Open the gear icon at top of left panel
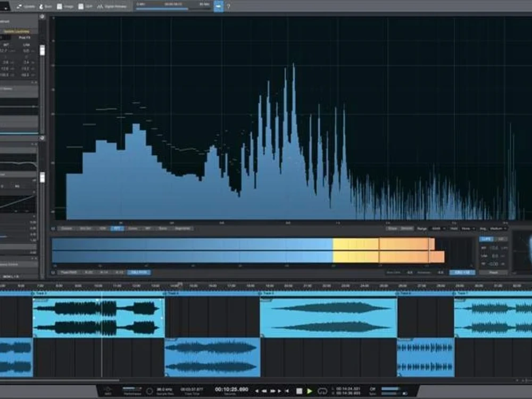Screen dimensions: 532x399 (42, 16)
